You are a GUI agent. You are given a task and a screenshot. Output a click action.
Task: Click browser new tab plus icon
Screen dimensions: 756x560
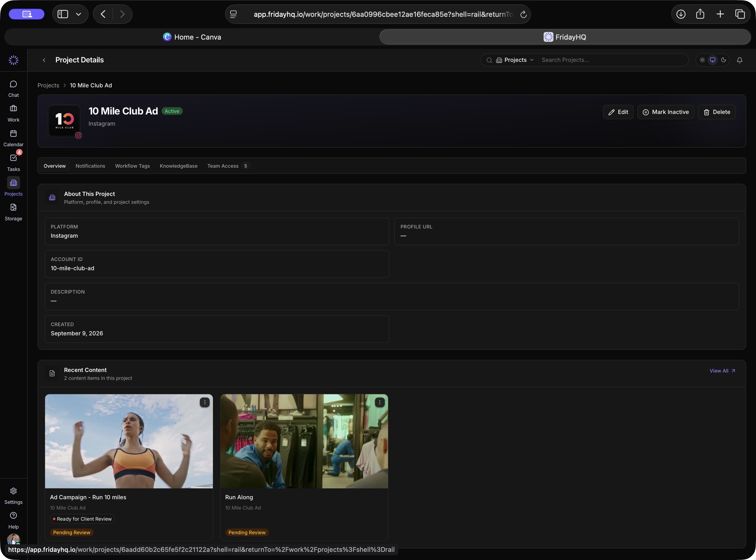720,14
